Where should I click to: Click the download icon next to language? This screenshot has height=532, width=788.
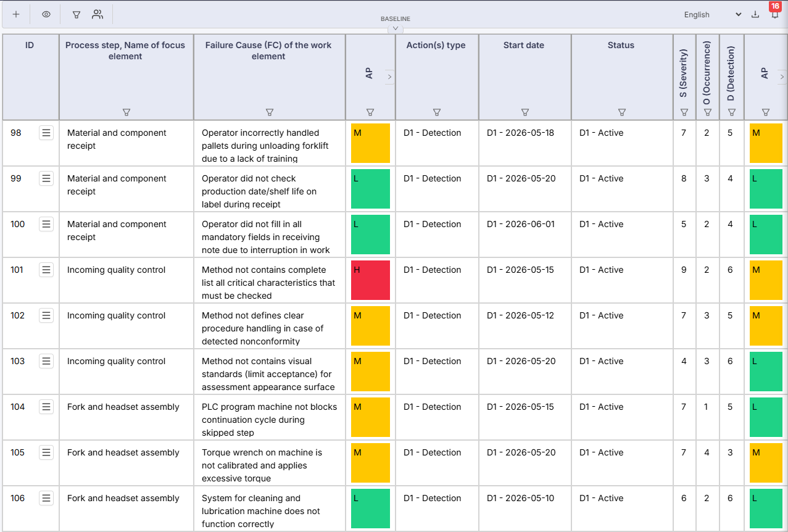[755, 14]
